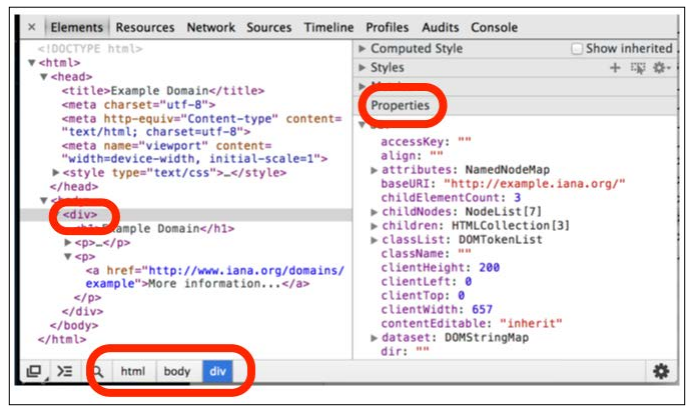Show the console drawer icon
Viewport: 689px width, 409px height.
tap(64, 371)
